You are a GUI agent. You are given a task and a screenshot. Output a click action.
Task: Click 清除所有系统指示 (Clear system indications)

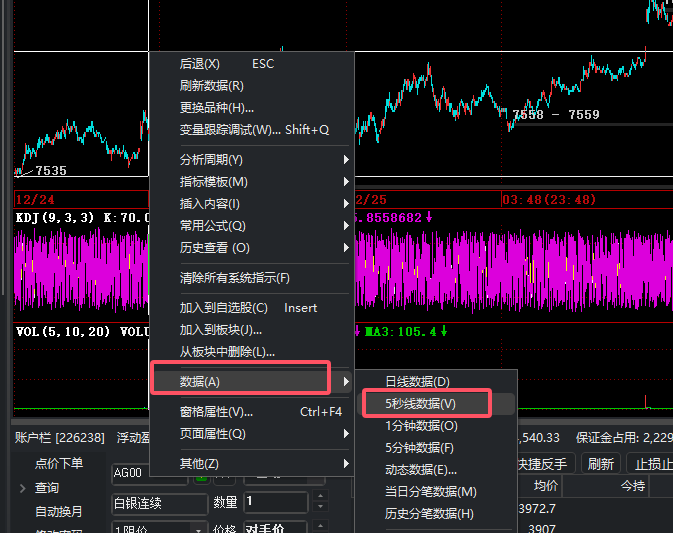(234, 278)
